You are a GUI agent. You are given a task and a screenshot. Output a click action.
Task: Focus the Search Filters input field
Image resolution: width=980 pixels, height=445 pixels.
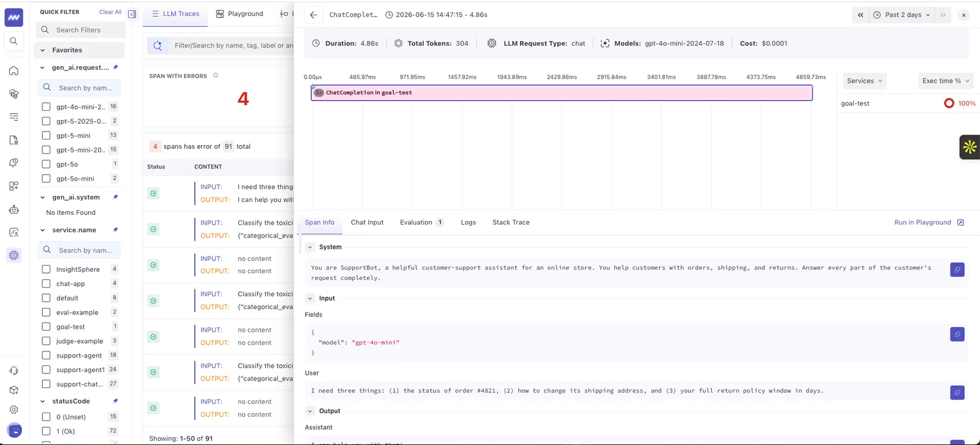tap(81, 30)
